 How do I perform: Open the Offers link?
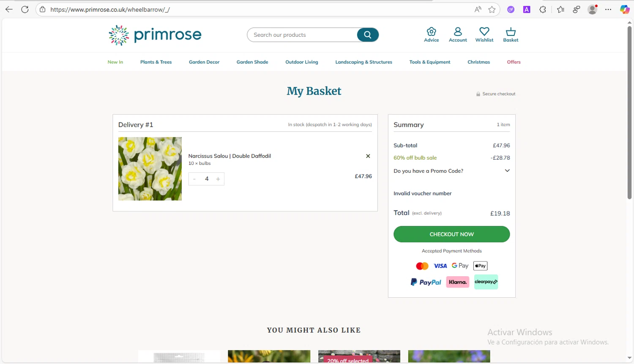[x=514, y=62]
